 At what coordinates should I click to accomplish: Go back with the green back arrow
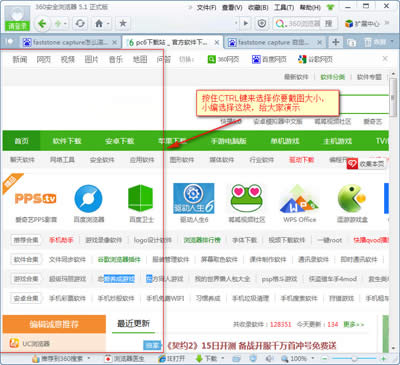(42, 24)
